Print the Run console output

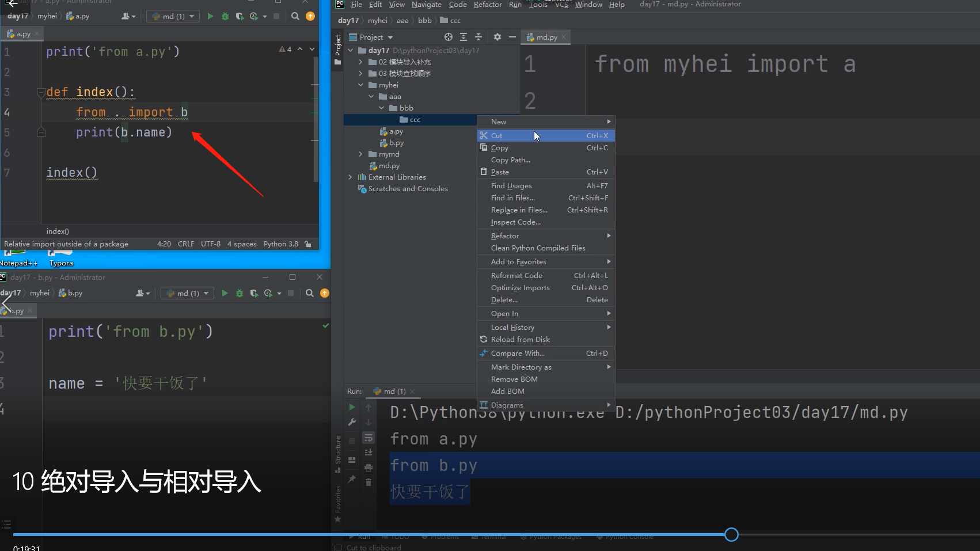point(369,468)
